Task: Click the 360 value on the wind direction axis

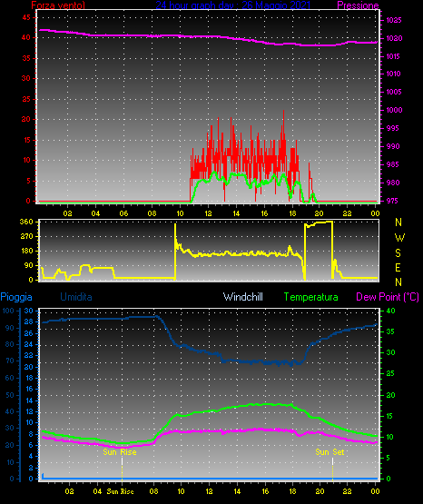Action: (x=26, y=222)
